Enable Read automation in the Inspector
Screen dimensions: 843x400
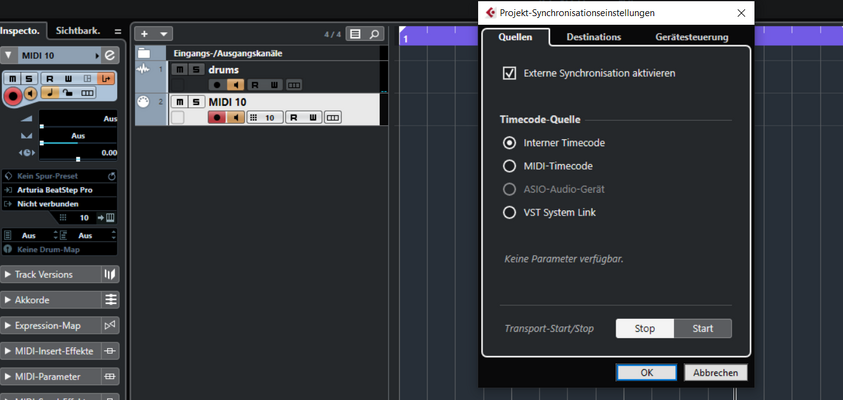(x=50, y=79)
